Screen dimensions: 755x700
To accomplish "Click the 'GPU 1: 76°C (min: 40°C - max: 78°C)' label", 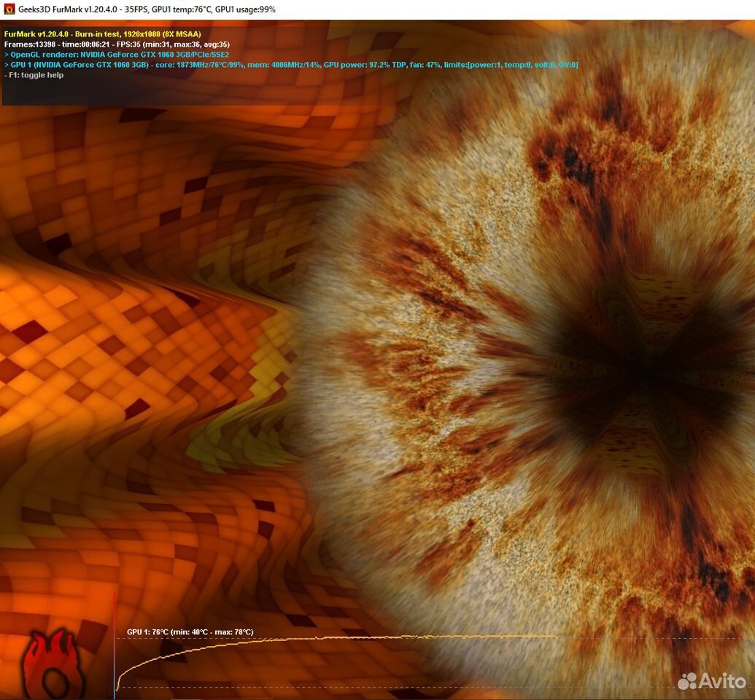I will pyautogui.click(x=190, y=631).
